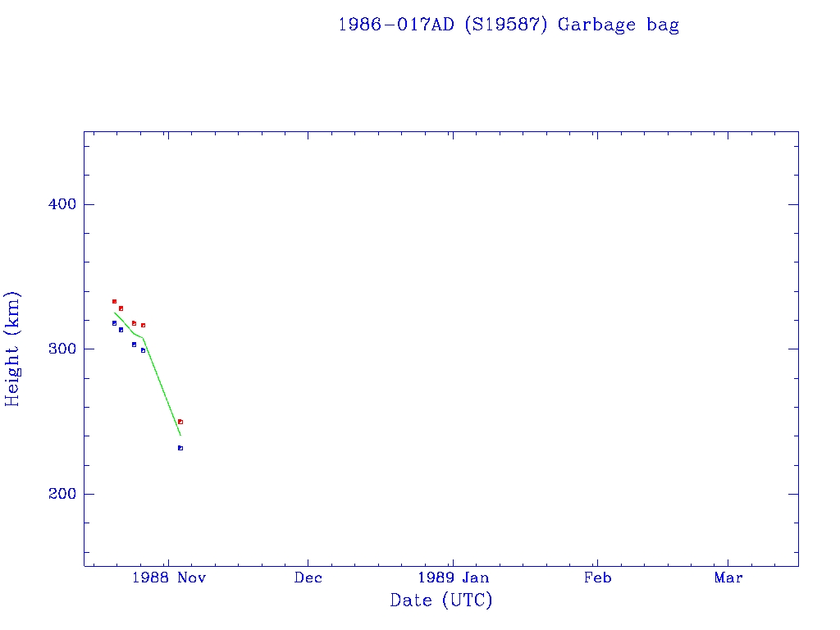Click the "1988 Nov" date label
The image size is (840, 630).
click(167, 577)
